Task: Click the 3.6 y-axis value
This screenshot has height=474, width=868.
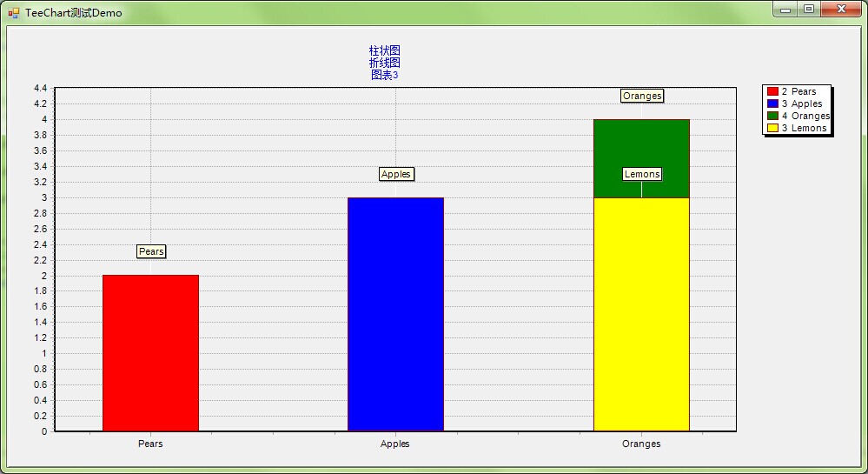Action: pyautogui.click(x=41, y=150)
